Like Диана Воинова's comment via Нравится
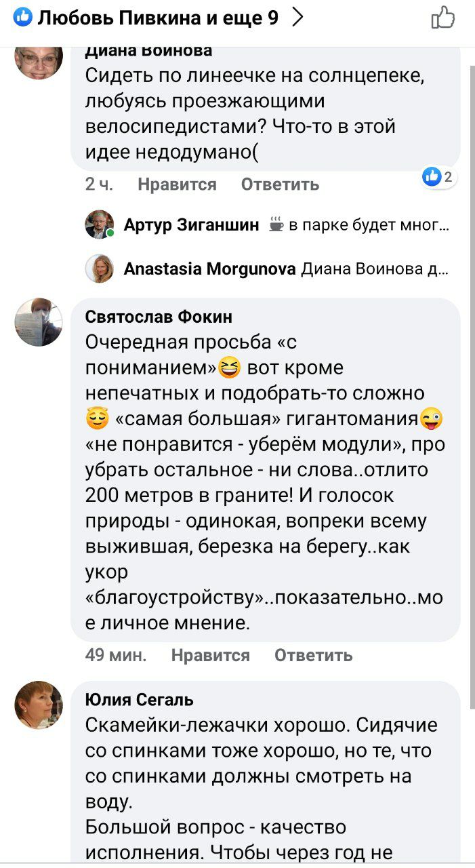This screenshot has width=475, height=868. click(x=177, y=184)
